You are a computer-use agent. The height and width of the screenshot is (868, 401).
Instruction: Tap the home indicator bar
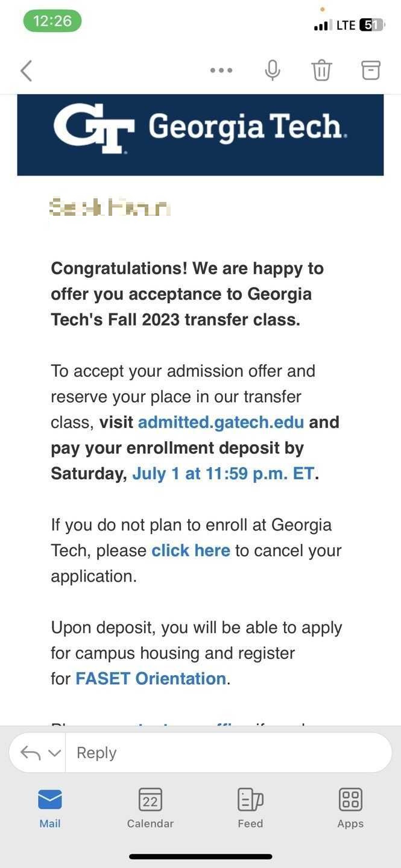coord(201,856)
